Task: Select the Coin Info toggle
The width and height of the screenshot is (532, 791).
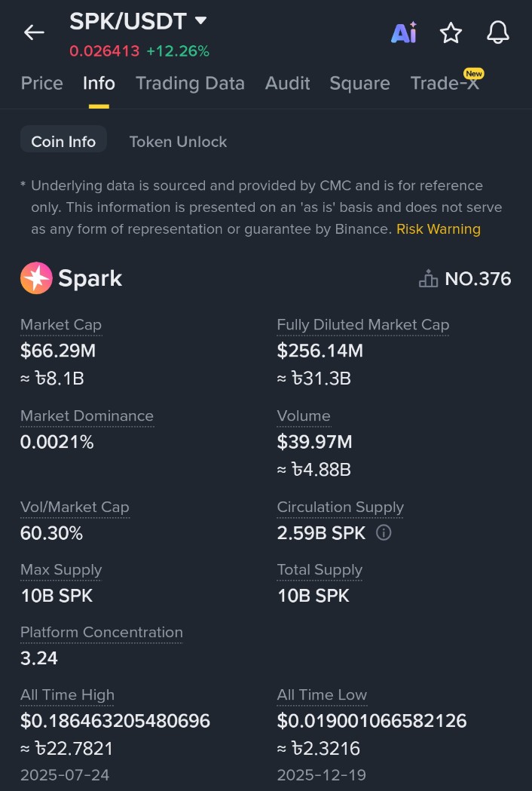Action: tap(63, 141)
